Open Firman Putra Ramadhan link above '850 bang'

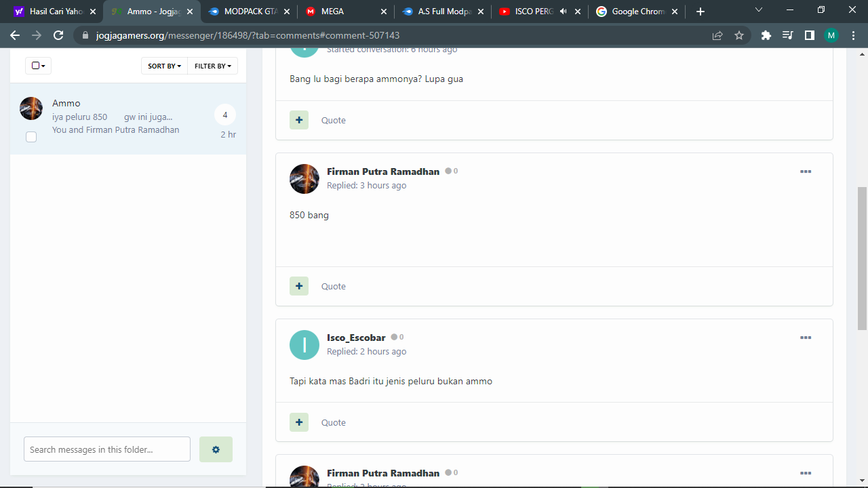[383, 171]
